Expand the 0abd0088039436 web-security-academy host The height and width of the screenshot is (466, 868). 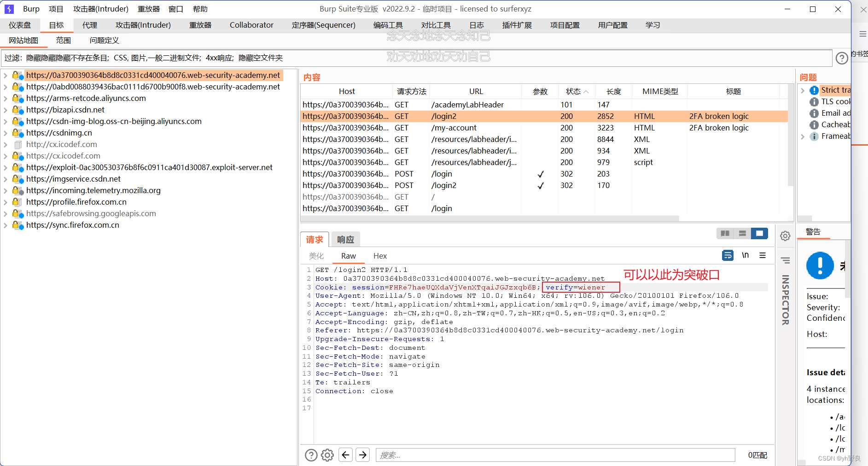click(6, 87)
